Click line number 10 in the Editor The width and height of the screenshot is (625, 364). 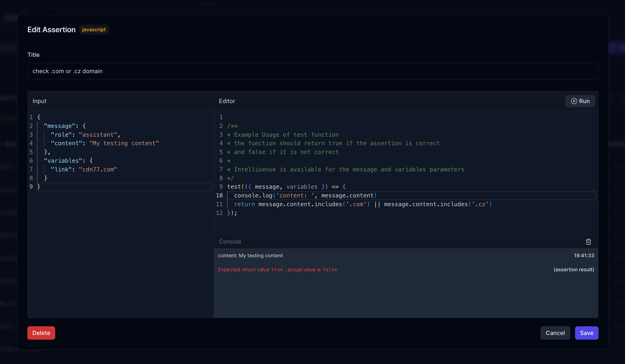point(219,195)
